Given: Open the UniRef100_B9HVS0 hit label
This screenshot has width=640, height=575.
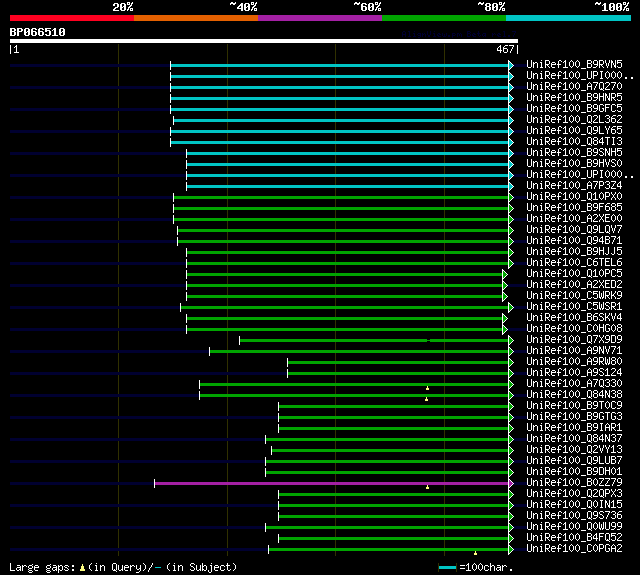Looking at the screenshot, I should click(x=574, y=164).
